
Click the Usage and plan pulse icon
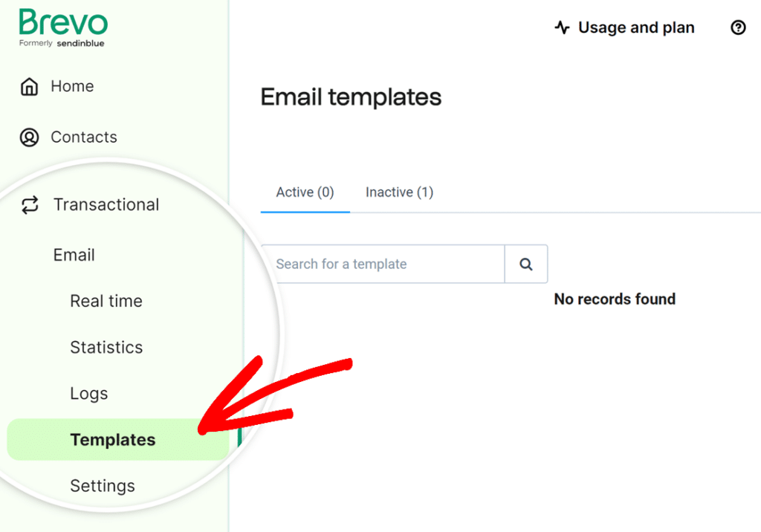562,28
